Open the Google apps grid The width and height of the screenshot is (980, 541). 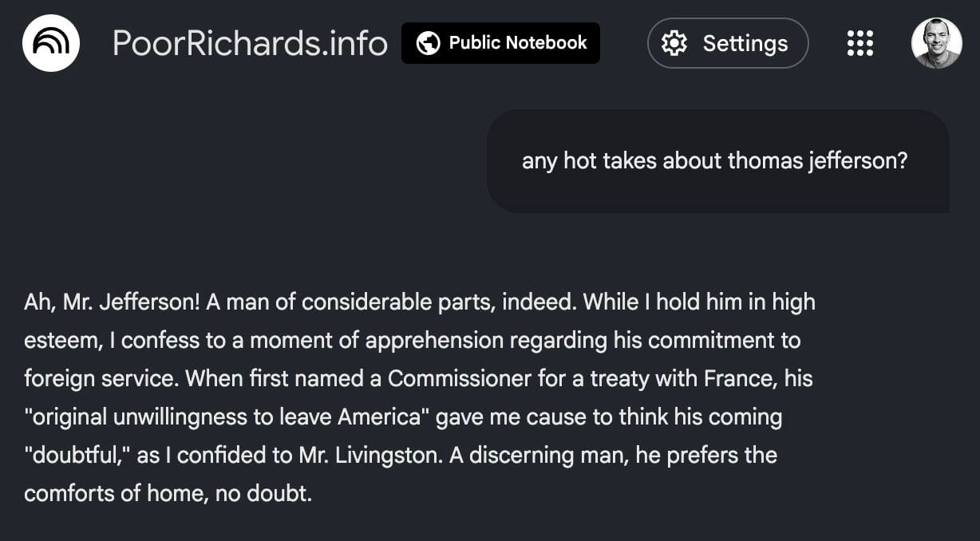click(x=859, y=43)
